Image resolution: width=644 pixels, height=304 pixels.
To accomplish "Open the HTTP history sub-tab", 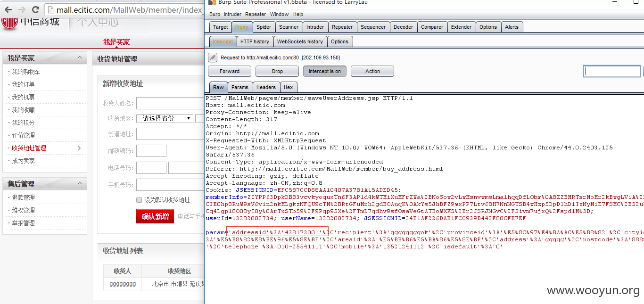I will tap(255, 41).
